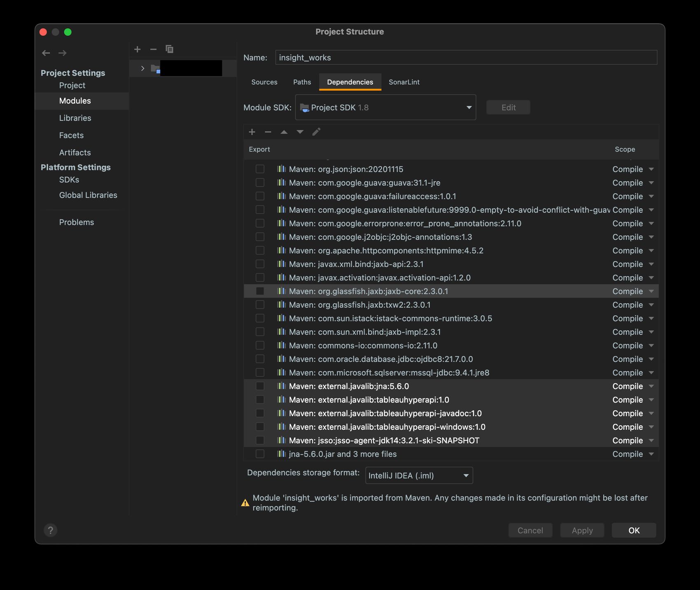Click the module Name input field
The width and height of the screenshot is (700, 590).
pos(466,58)
